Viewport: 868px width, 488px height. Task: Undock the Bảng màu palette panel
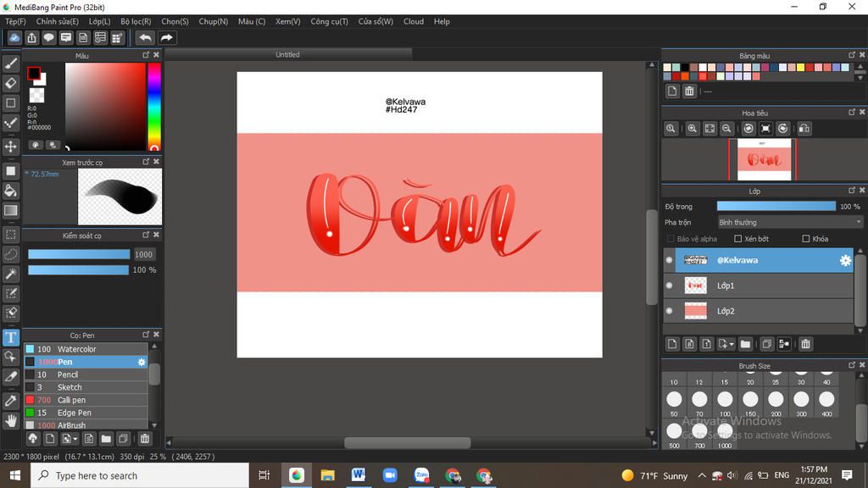(852, 55)
